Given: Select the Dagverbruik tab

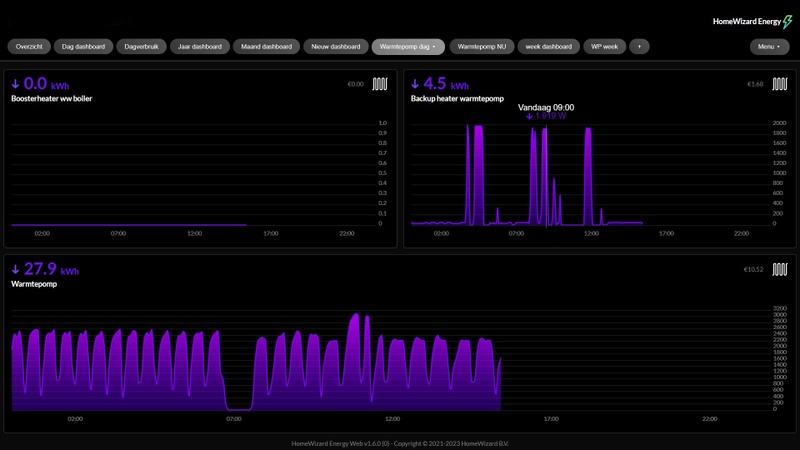Looking at the screenshot, I should pyautogui.click(x=140, y=46).
